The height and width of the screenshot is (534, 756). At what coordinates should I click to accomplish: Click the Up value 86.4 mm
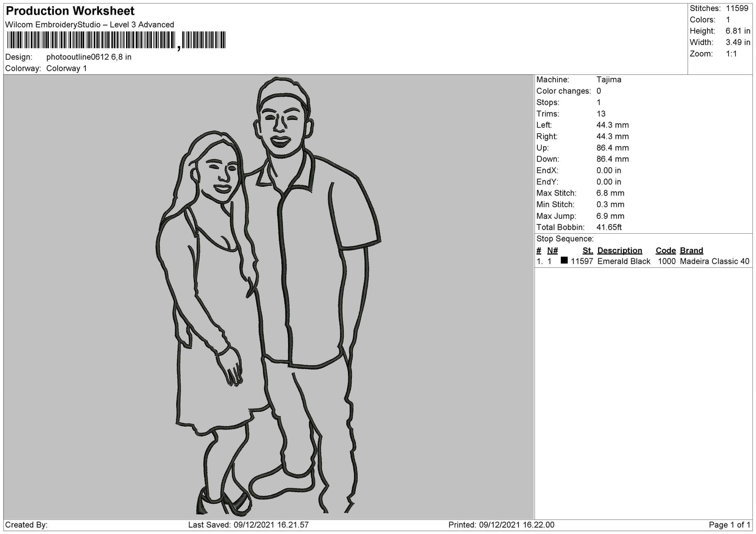tap(613, 148)
